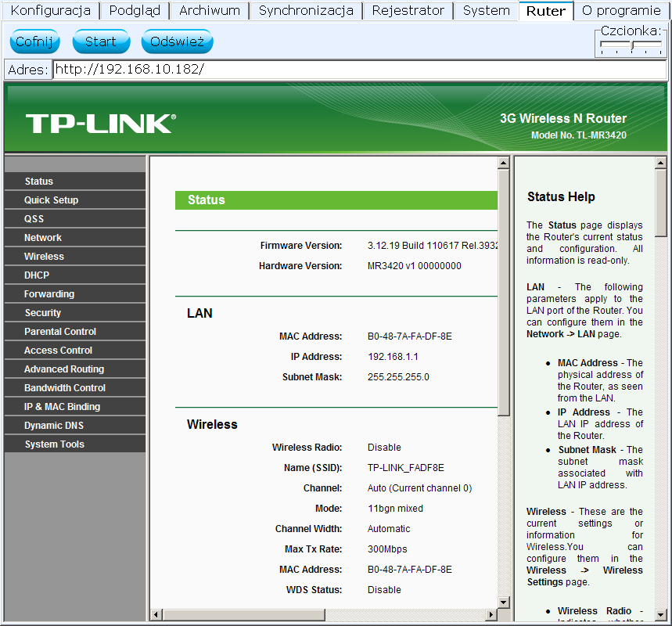Click the Wireless section heading

point(212,424)
